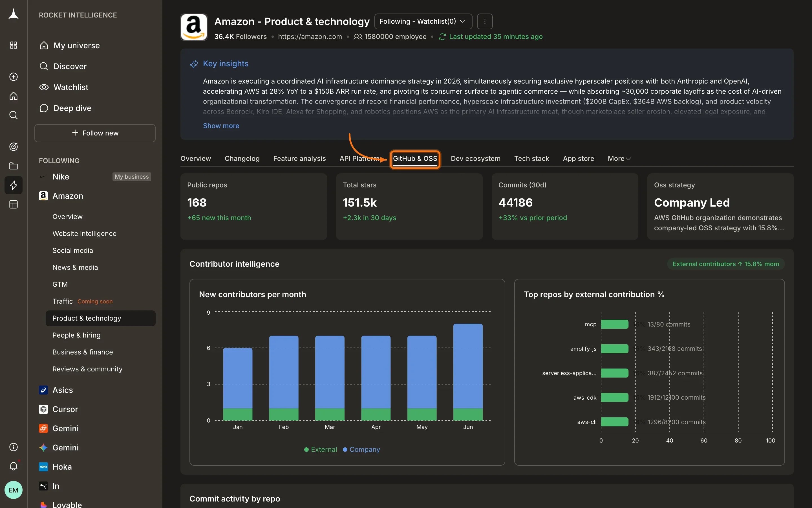
Task: Click the refresh icon beside Last updated
Action: (x=442, y=37)
